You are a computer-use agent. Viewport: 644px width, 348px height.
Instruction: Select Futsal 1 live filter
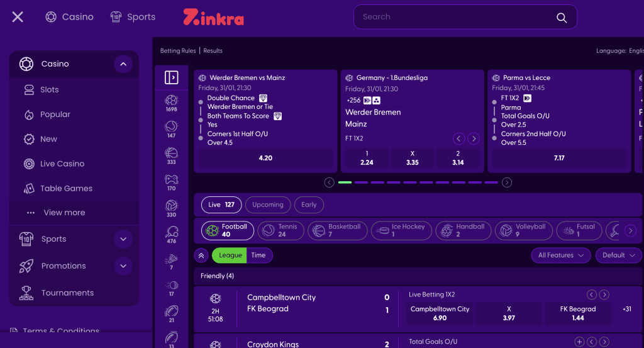[579, 230]
